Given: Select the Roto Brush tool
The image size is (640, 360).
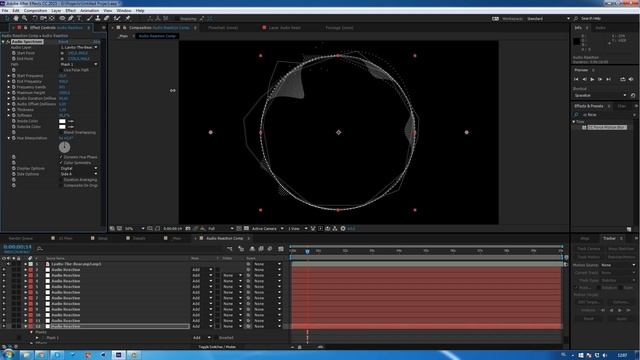Looking at the screenshot, I should pyautogui.click(x=117, y=18).
